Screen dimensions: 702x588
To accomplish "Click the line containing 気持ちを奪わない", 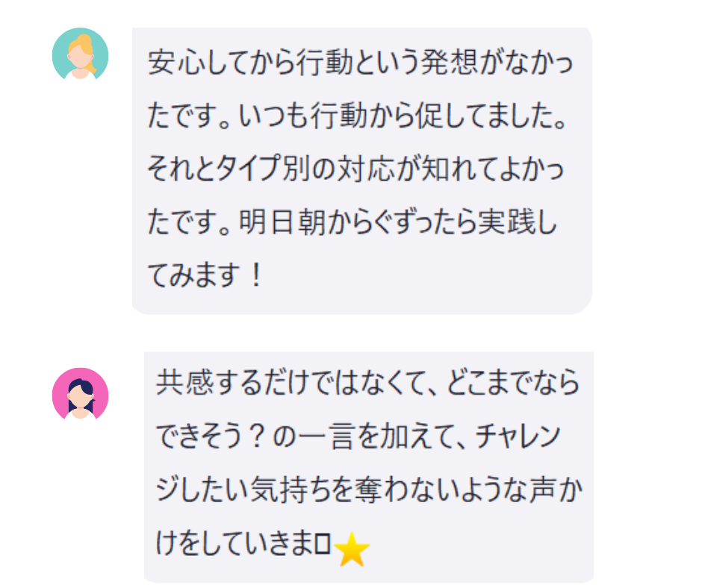I will [x=369, y=490].
